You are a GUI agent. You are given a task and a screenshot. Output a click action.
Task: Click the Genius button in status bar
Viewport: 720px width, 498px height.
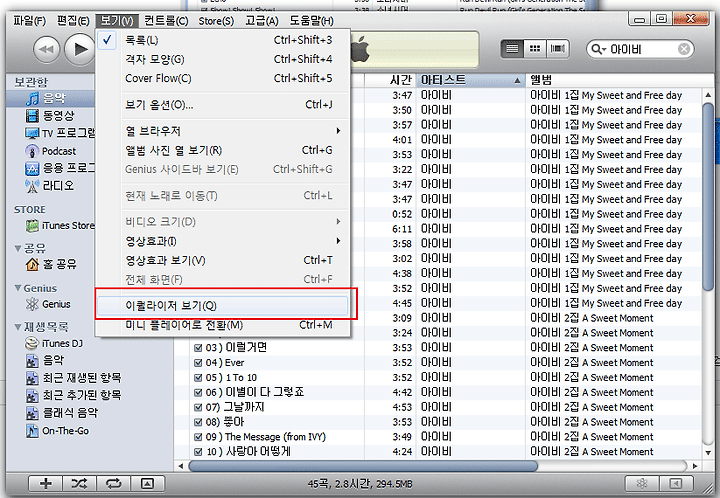click(x=641, y=483)
